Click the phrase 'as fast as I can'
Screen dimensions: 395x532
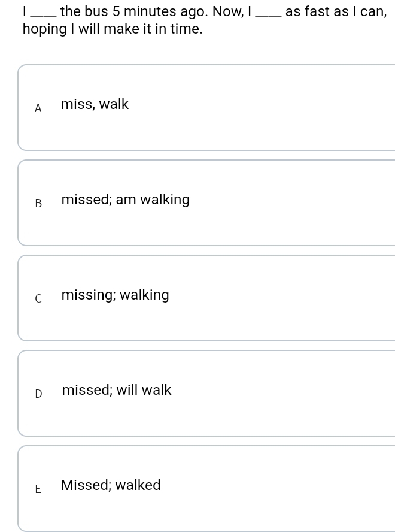[x=335, y=11]
